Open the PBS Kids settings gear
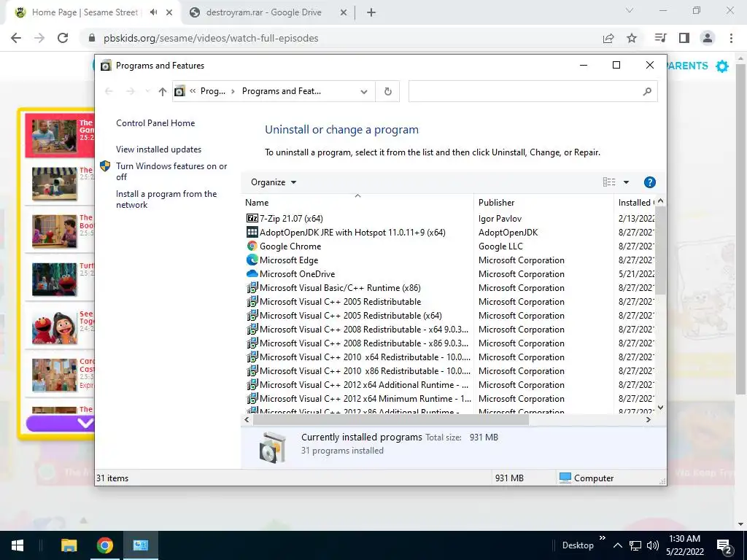Image resolution: width=747 pixels, height=560 pixels. [722, 66]
